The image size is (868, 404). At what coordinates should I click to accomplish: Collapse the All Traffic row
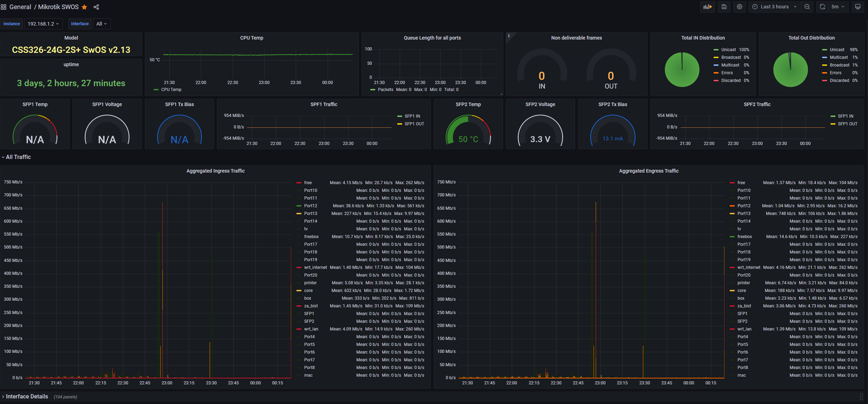point(18,157)
